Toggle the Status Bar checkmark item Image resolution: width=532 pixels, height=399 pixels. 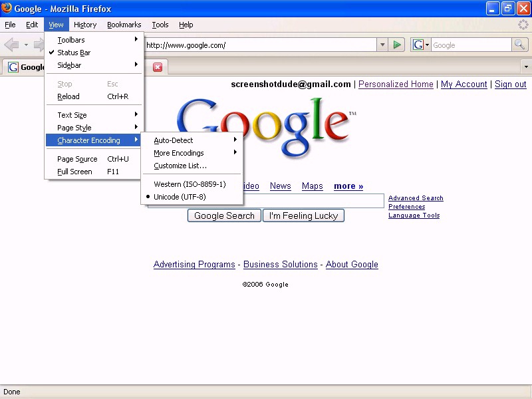[x=74, y=53]
